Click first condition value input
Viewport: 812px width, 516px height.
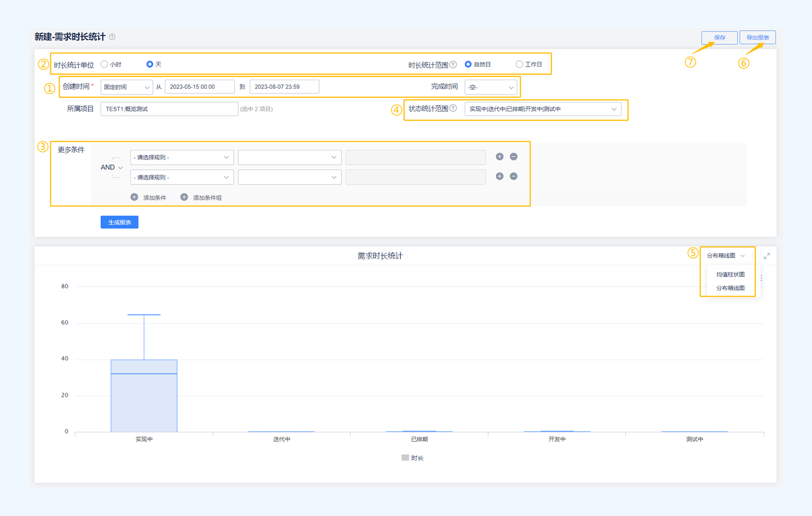415,157
